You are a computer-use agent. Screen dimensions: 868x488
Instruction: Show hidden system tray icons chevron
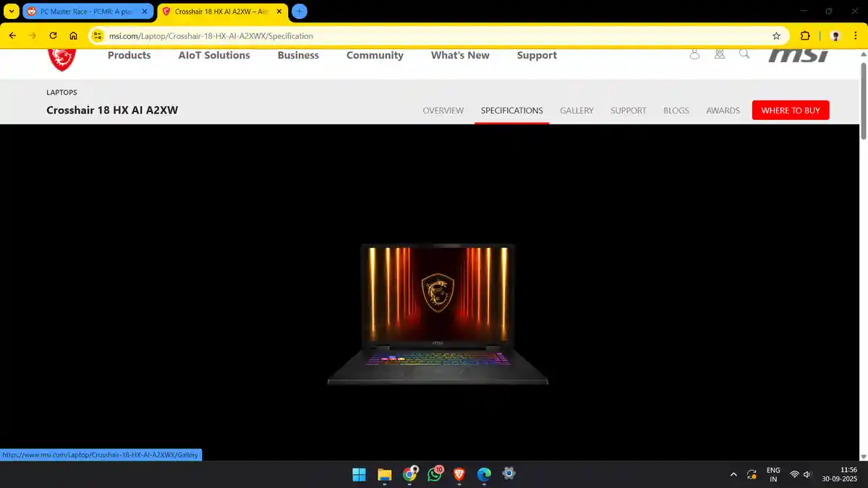point(733,475)
